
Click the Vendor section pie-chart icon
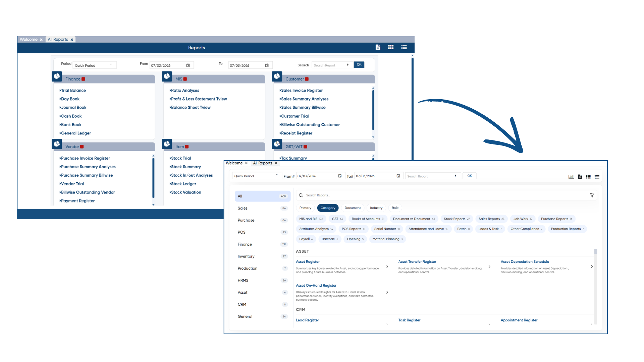(57, 144)
